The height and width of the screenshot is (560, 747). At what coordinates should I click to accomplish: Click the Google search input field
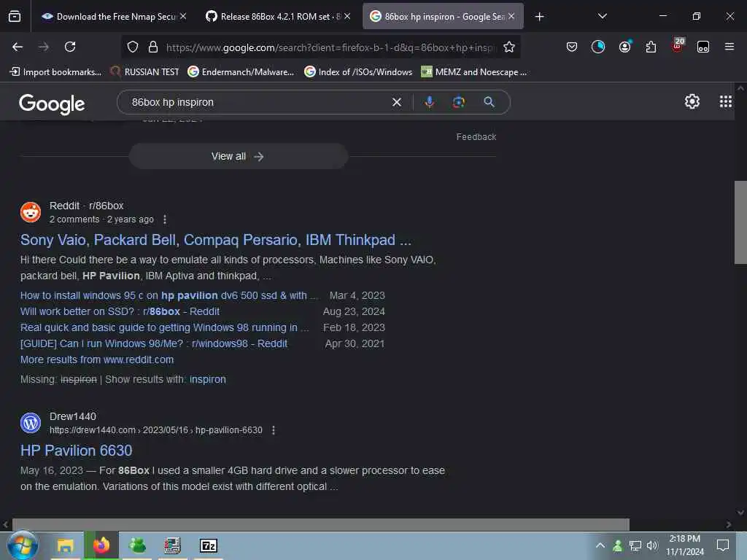click(x=258, y=102)
